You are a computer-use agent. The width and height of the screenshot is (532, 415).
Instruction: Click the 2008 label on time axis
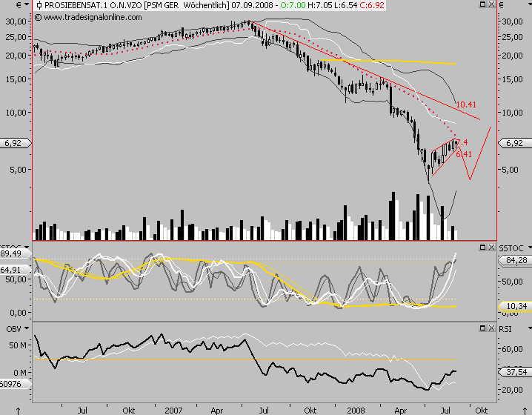pyautogui.click(x=356, y=411)
